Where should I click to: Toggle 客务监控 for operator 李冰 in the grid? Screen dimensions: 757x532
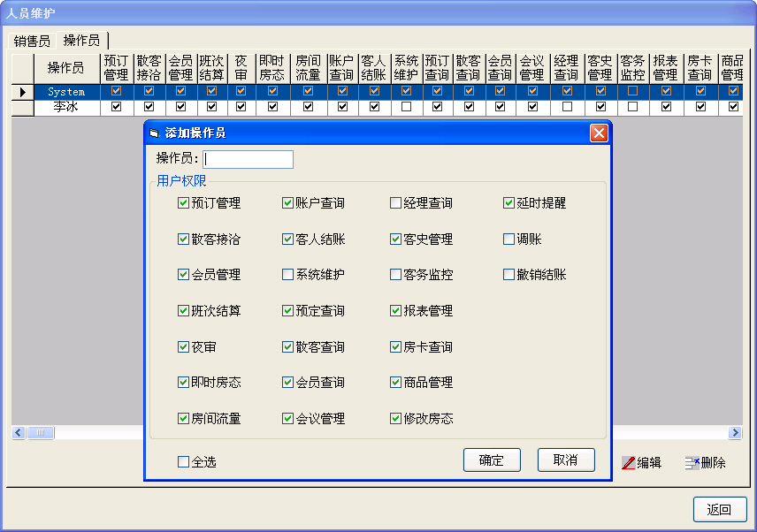pyautogui.click(x=632, y=107)
